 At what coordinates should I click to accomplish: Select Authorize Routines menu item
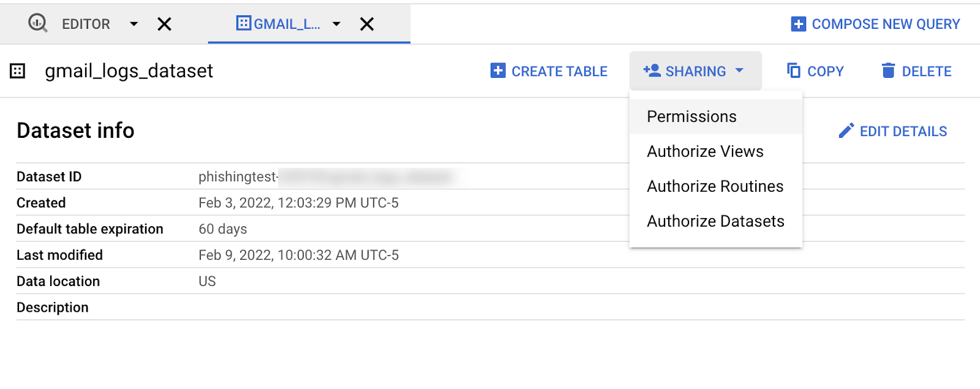pos(716,186)
